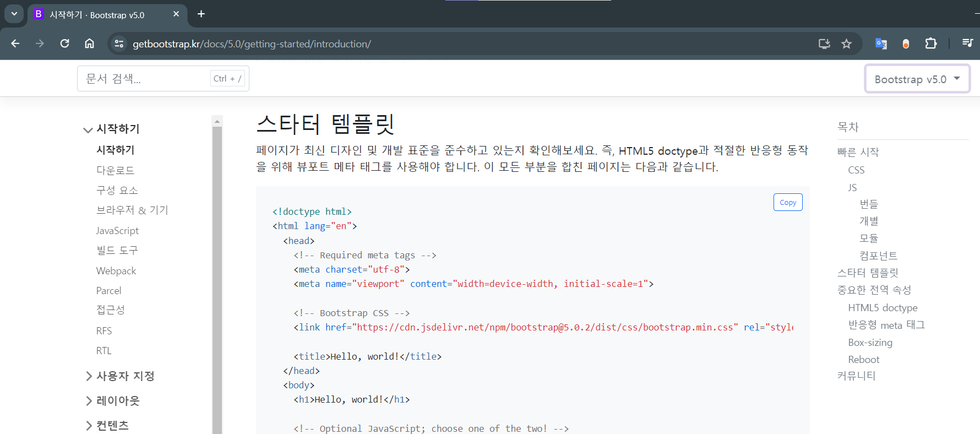This screenshot has height=434, width=980.
Task: Click the 스타터 템플릿 page heading
Action: (325, 124)
